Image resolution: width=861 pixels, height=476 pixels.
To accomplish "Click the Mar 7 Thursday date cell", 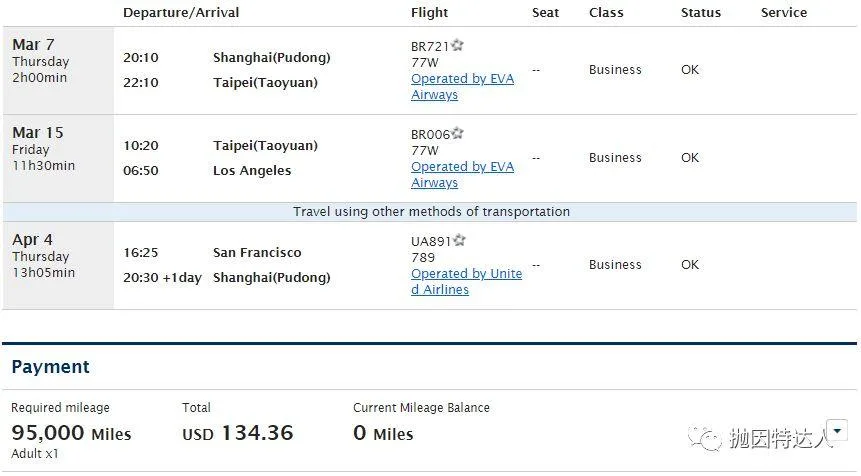I will coord(58,71).
